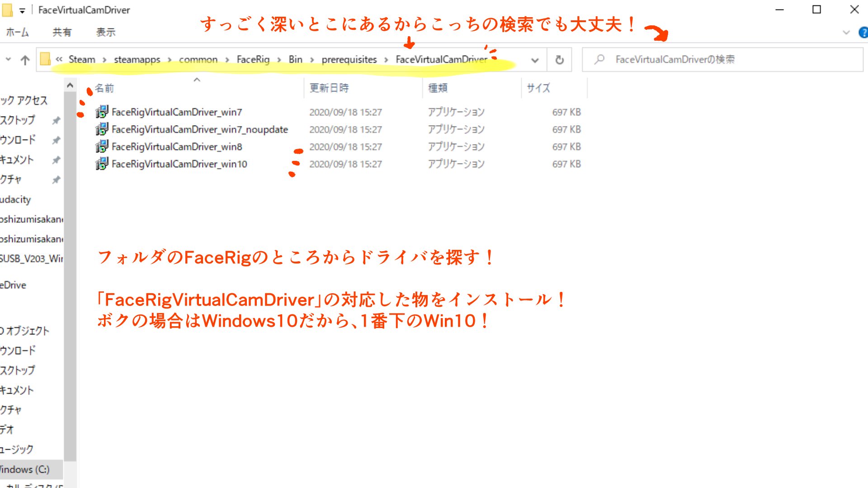Expand the ribbon chevron

(x=846, y=33)
